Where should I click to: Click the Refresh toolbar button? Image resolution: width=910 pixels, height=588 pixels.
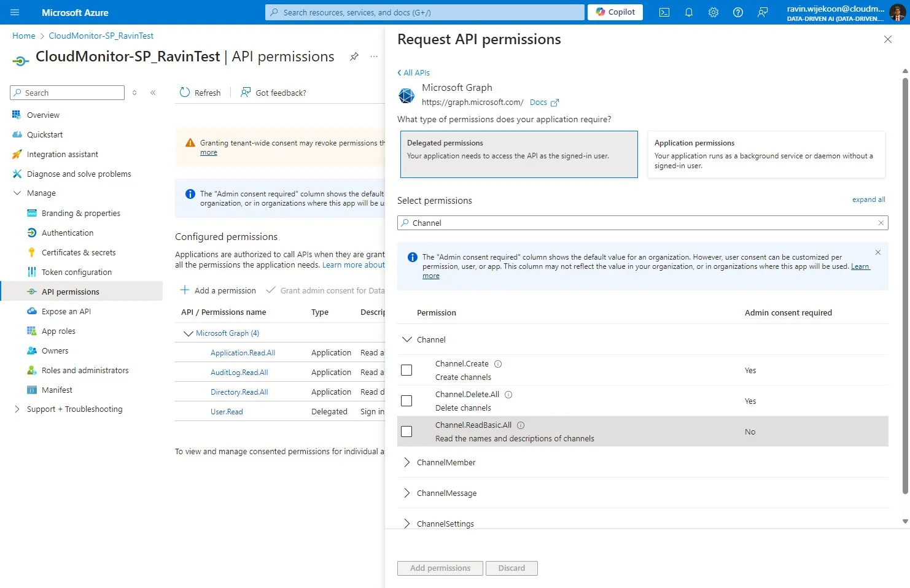click(200, 93)
